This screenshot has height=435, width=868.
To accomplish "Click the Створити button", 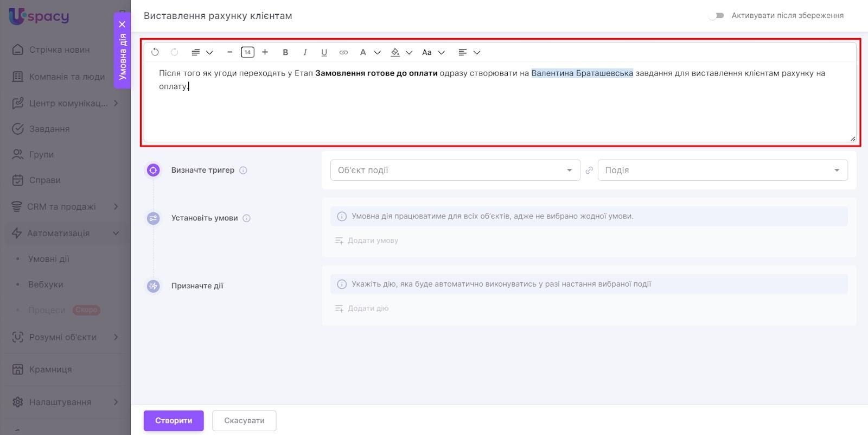I will 174,420.
